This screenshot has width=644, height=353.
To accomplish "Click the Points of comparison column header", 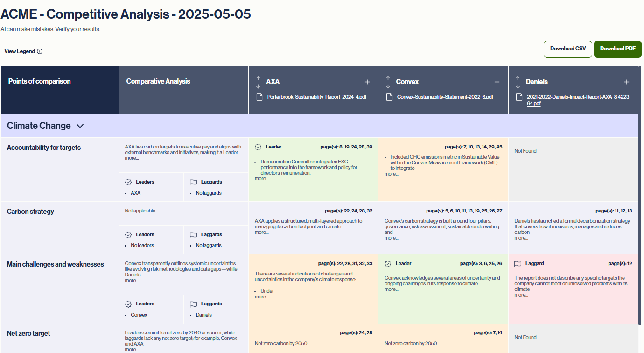I will pos(60,90).
